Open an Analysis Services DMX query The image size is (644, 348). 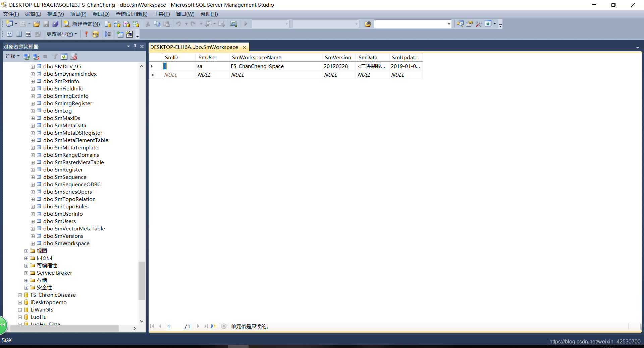pos(126,24)
